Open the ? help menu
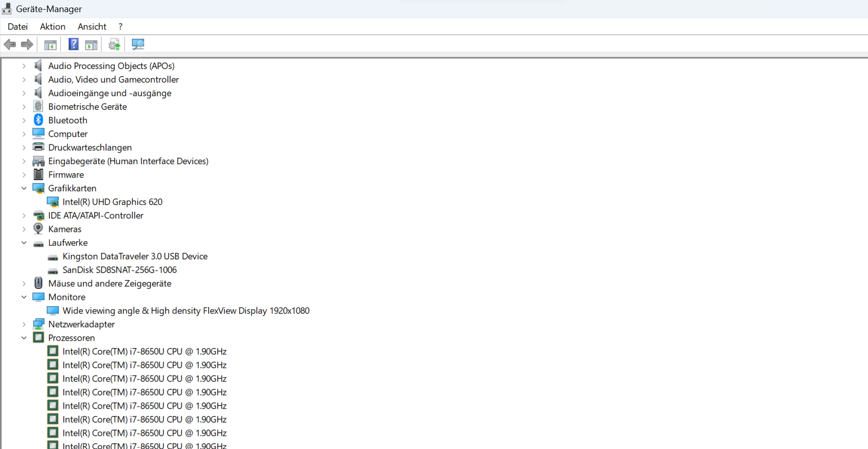 (120, 27)
